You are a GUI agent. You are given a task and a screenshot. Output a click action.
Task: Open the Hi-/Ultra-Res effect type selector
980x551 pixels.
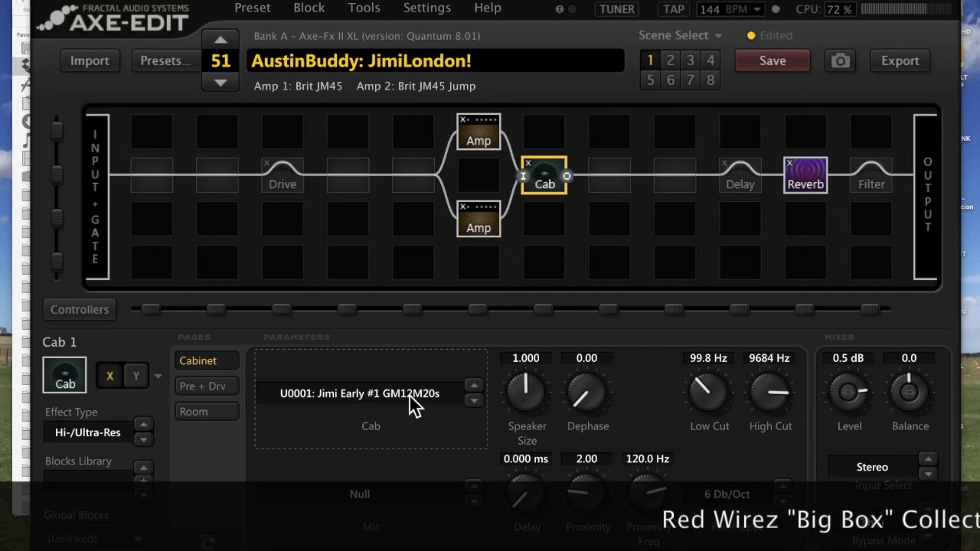[87, 432]
